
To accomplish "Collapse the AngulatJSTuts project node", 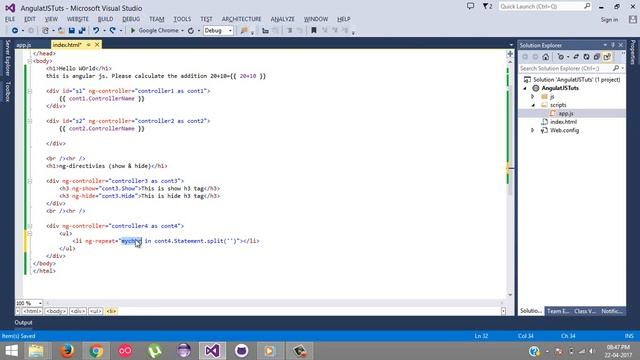I will 525,88.
